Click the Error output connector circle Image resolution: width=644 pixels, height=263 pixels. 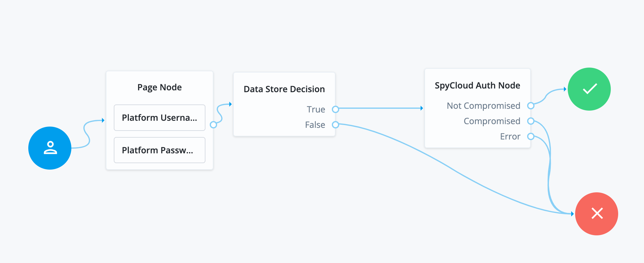[x=531, y=136]
